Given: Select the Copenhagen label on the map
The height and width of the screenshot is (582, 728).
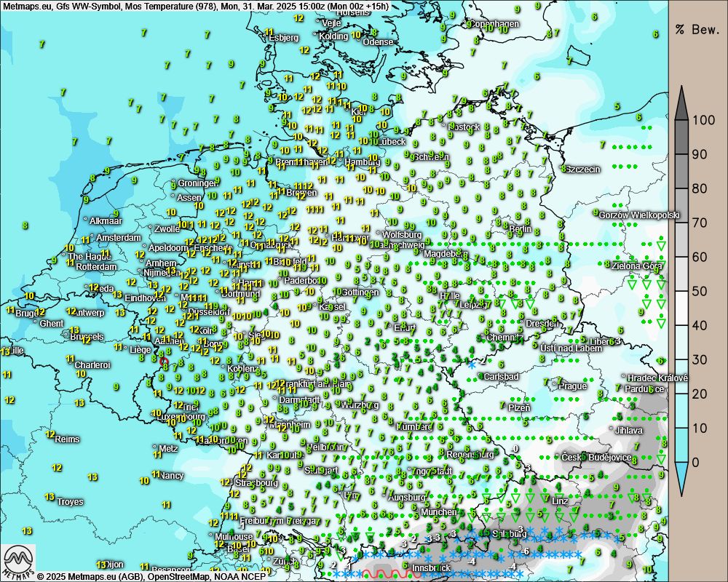Looking at the screenshot, I should tap(496, 24).
